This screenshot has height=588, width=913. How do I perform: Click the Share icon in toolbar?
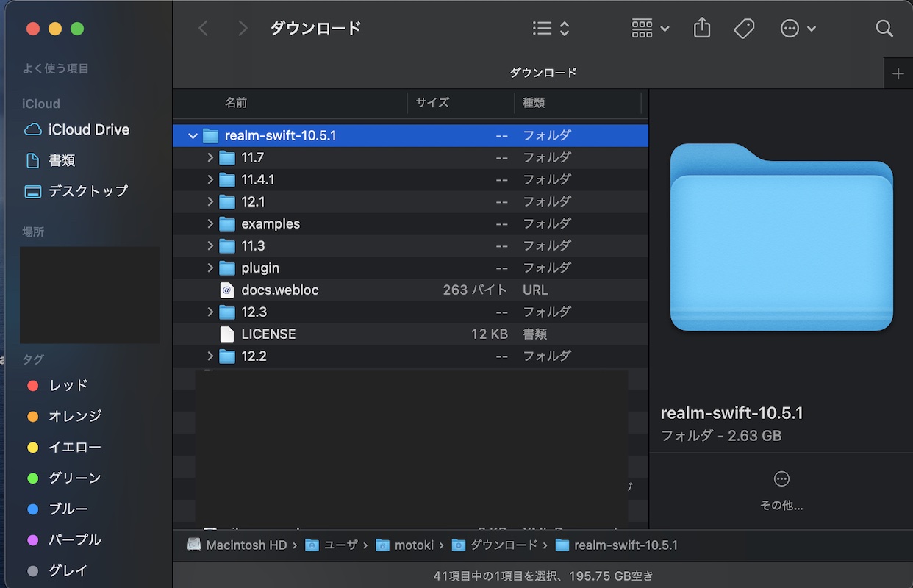click(x=702, y=28)
